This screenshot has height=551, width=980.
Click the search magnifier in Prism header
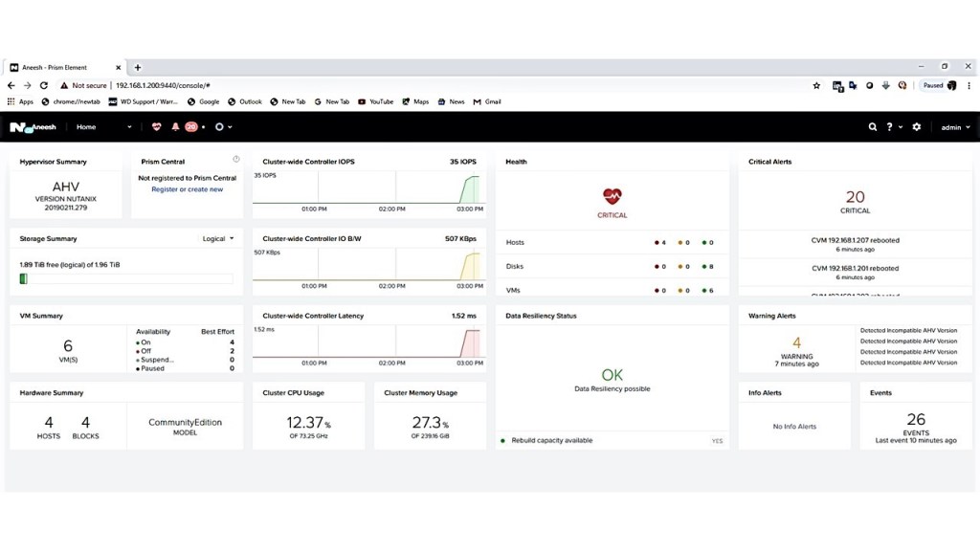point(872,126)
